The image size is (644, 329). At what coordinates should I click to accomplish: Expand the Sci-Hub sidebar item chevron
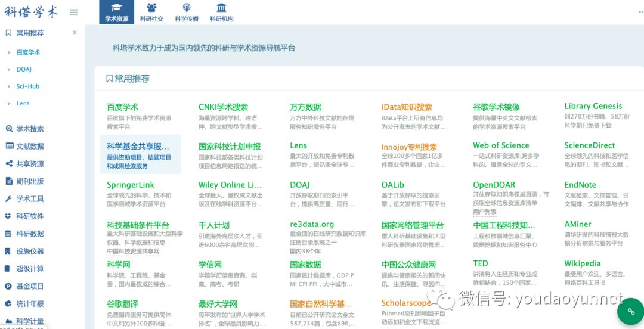pos(8,86)
